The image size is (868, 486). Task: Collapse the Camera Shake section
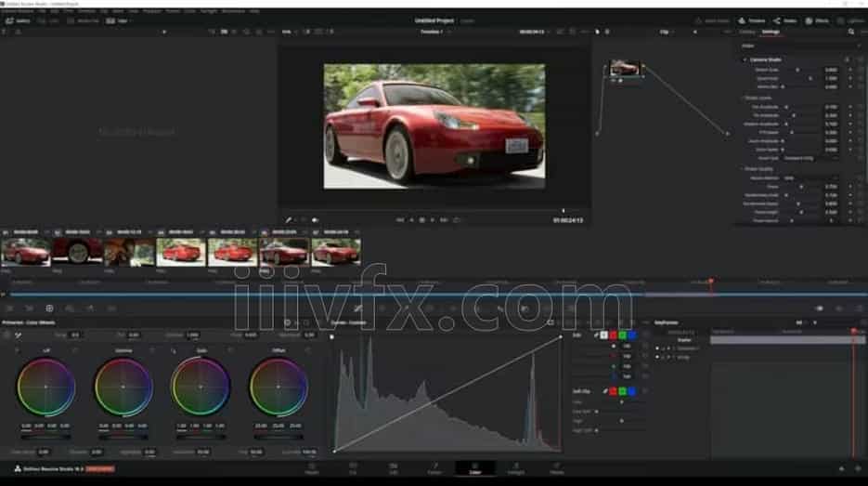(745, 59)
